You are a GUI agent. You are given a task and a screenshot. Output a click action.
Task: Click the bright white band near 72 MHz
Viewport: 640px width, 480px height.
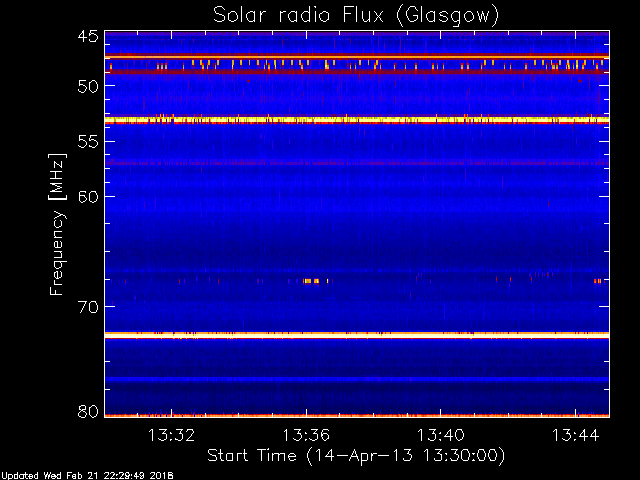[357, 335]
